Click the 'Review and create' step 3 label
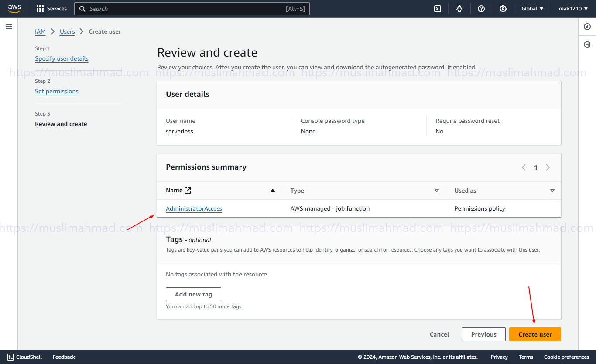The width and height of the screenshot is (596, 364). pos(61,124)
